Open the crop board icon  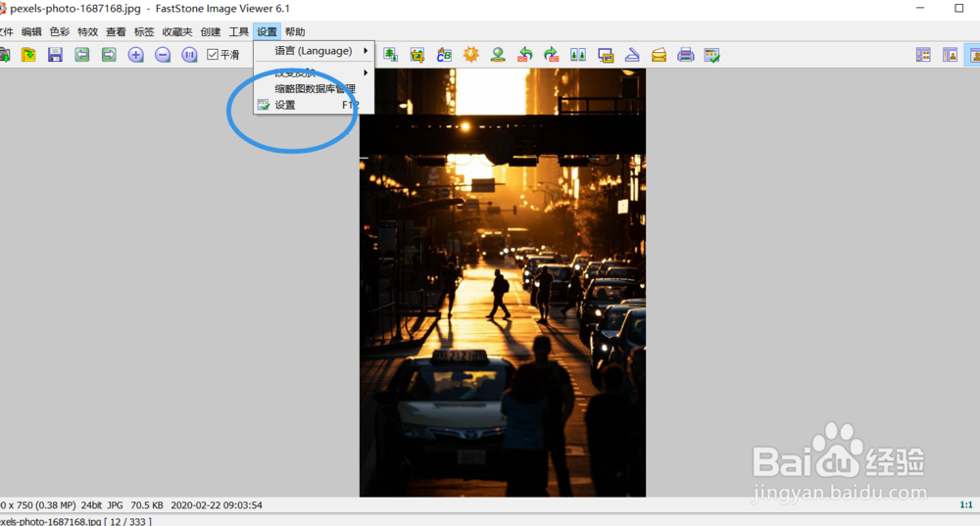point(416,55)
